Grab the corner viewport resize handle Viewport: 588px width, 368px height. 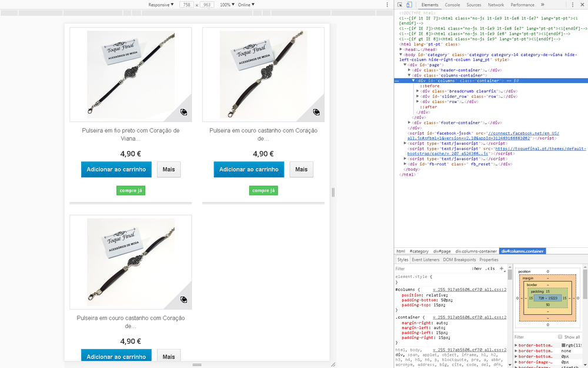coord(333,364)
